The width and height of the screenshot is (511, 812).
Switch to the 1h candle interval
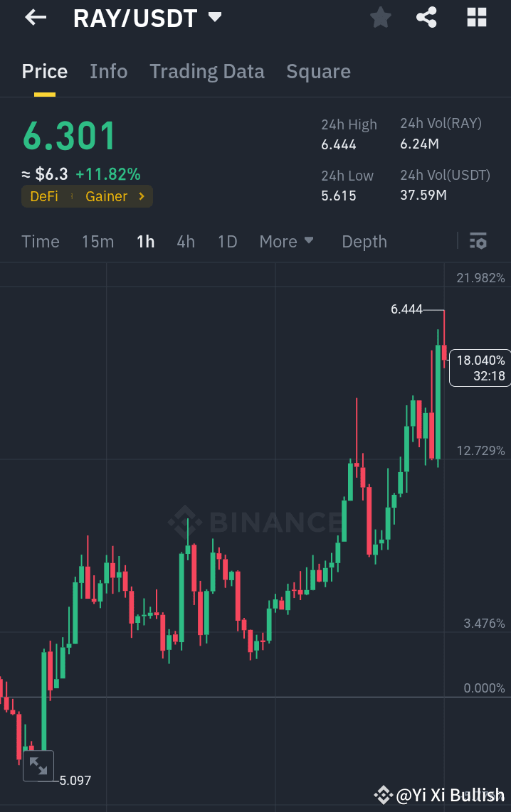click(145, 241)
